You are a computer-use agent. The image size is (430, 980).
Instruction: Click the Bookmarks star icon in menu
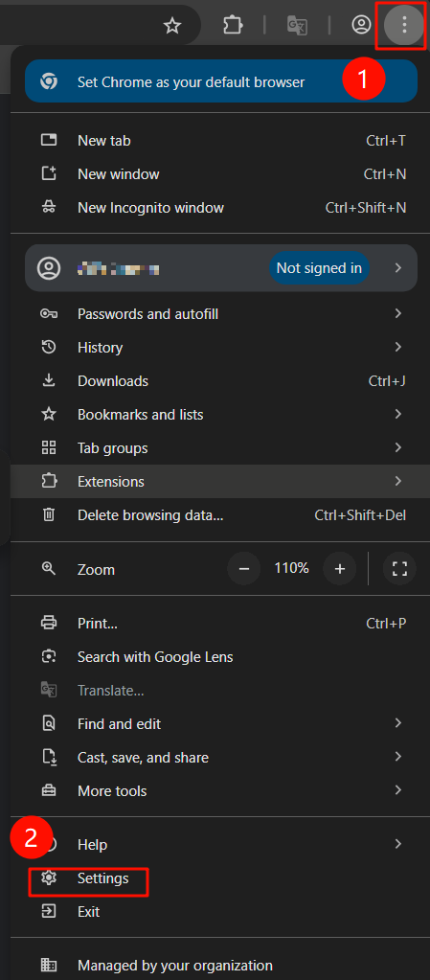pyautogui.click(x=49, y=415)
